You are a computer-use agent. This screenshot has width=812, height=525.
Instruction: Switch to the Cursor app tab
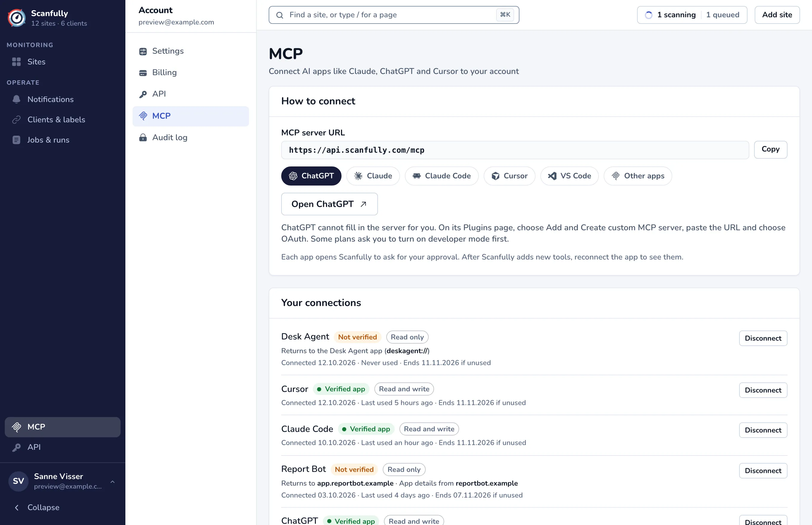point(509,176)
